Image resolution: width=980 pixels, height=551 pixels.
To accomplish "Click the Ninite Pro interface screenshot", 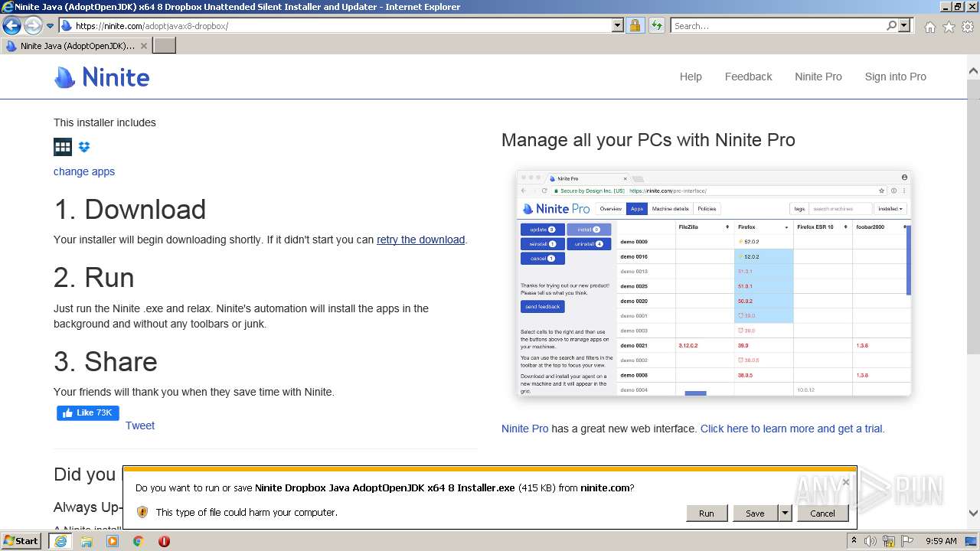I will pyautogui.click(x=714, y=283).
